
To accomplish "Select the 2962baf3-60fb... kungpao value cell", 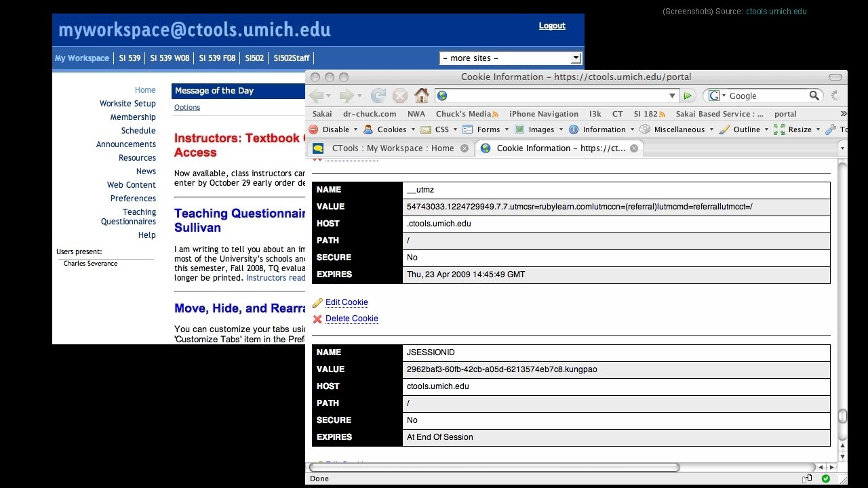I will 616,369.
